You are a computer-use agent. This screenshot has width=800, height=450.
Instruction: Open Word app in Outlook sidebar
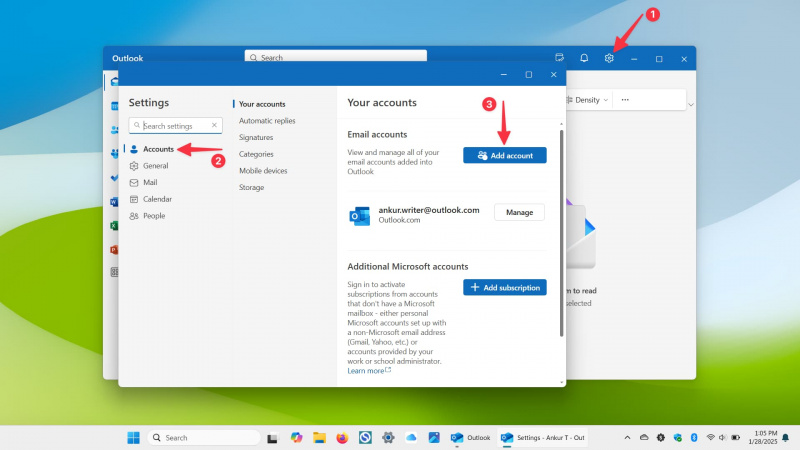114,202
